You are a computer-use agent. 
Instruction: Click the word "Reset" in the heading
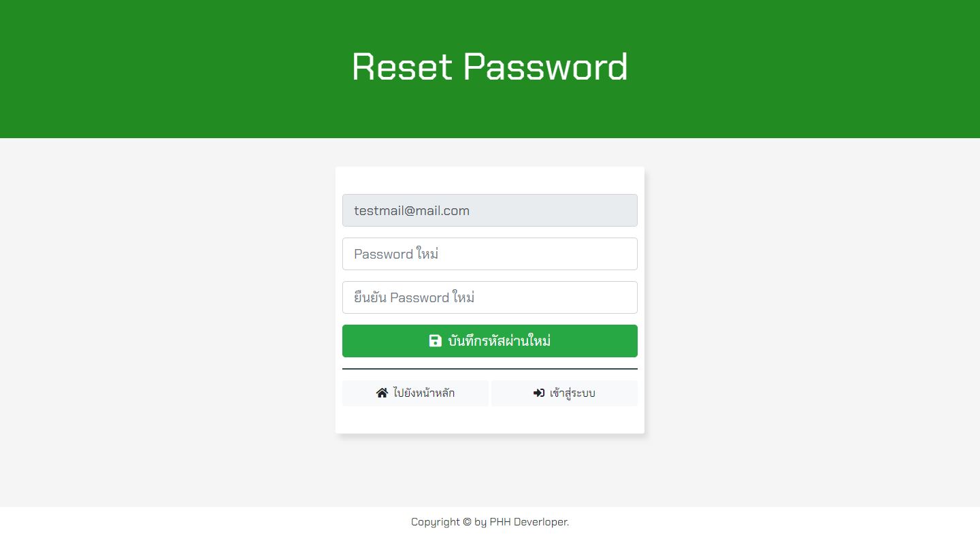[402, 67]
